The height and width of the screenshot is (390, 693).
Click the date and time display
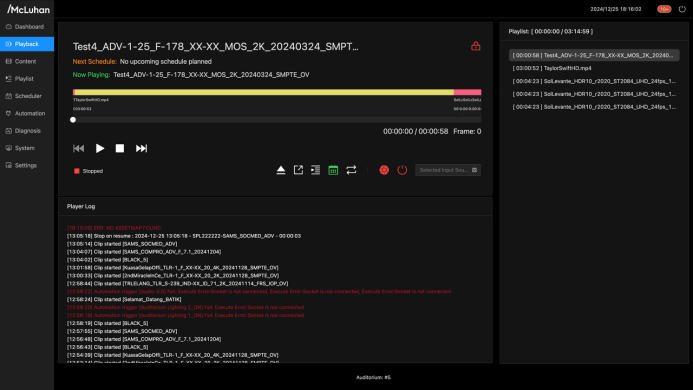616,9
